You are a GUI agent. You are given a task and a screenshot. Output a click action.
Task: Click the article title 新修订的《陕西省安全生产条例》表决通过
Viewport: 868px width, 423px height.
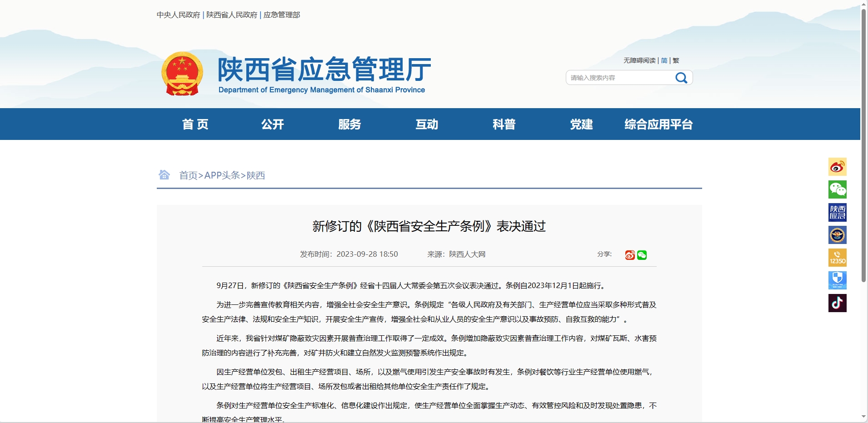pyautogui.click(x=429, y=226)
